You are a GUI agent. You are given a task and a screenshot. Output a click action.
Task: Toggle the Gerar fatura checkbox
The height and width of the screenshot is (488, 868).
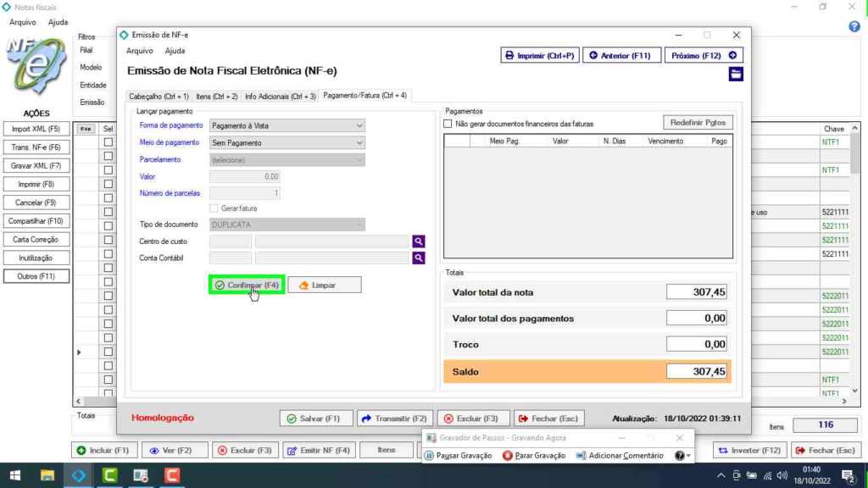point(214,208)
